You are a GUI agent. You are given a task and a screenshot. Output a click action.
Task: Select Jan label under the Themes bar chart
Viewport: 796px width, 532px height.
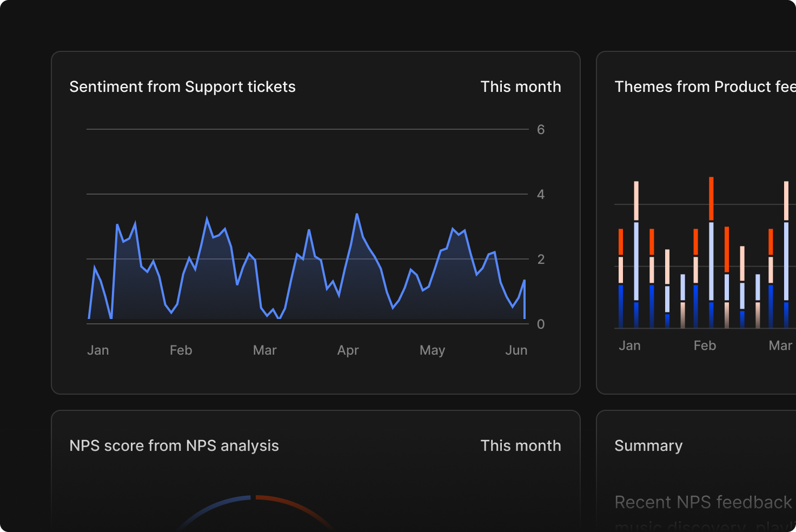(629, 346)
